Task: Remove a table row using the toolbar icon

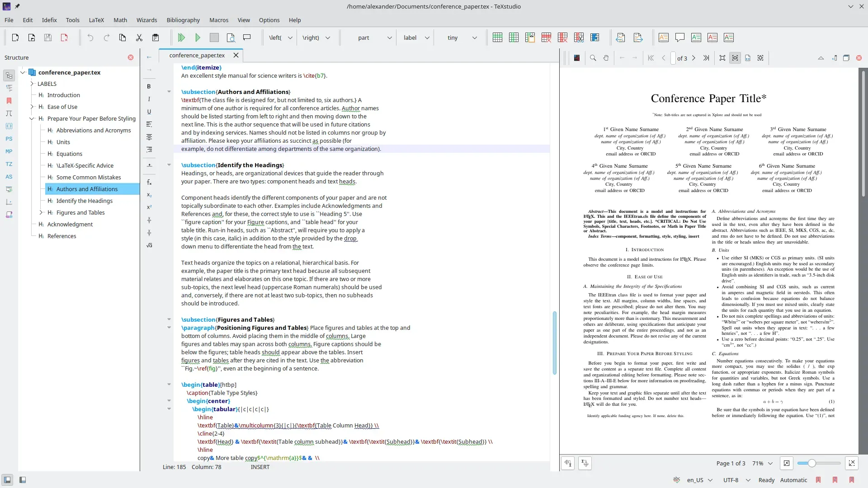Action: pos(547,38)
